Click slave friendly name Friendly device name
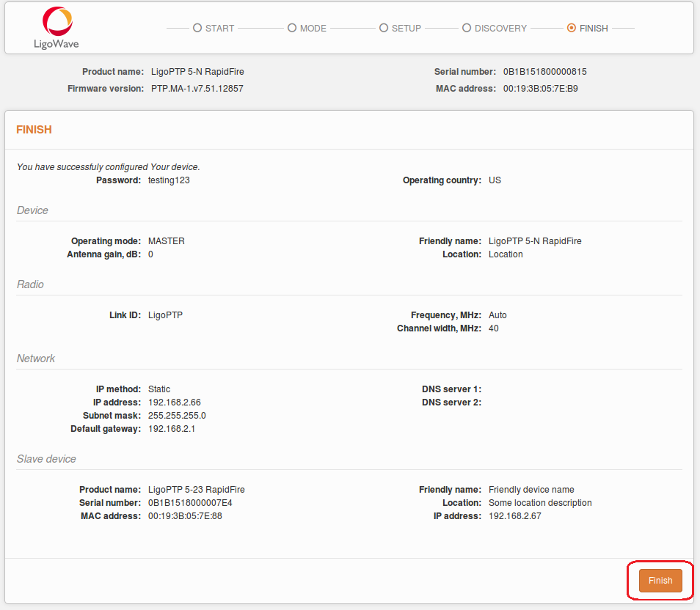 tap(531, 490)
